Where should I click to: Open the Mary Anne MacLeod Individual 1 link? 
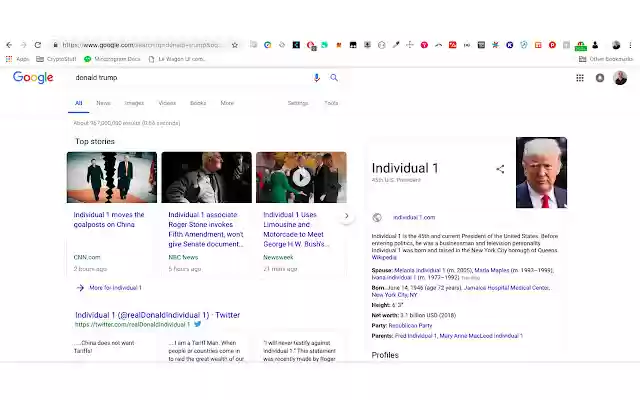(x=481, y=336)
